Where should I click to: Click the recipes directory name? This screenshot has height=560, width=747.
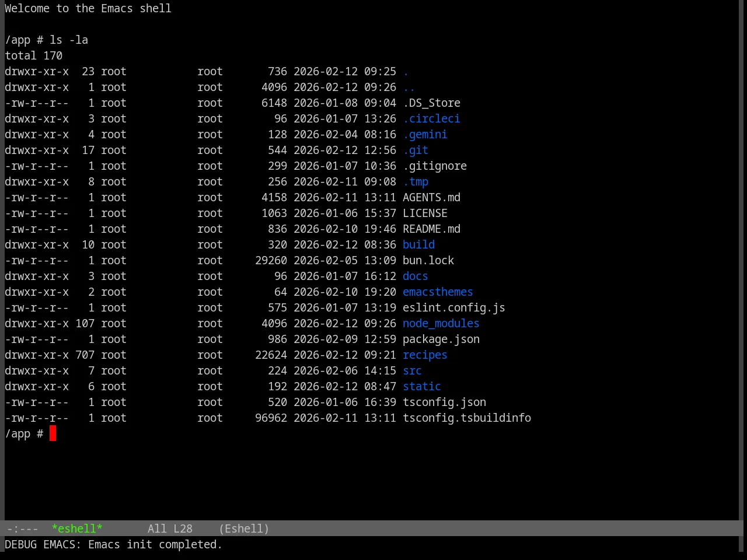(x=425, y=355)
